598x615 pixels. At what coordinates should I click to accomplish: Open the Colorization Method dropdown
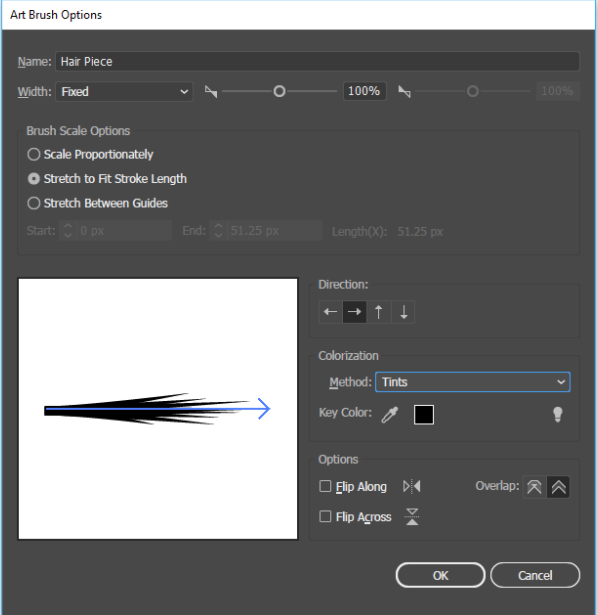[473, 382]
